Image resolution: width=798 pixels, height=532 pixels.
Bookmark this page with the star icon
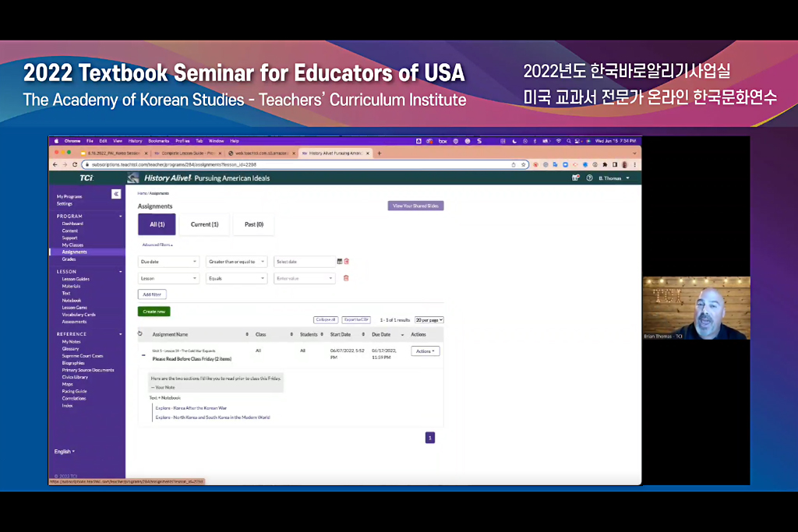pos(523,164)
